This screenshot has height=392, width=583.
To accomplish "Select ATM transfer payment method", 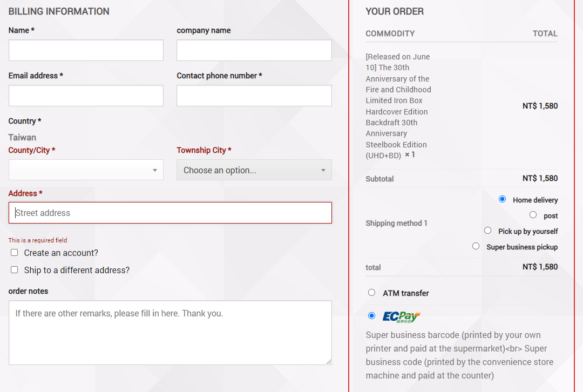I will point(372,292).
